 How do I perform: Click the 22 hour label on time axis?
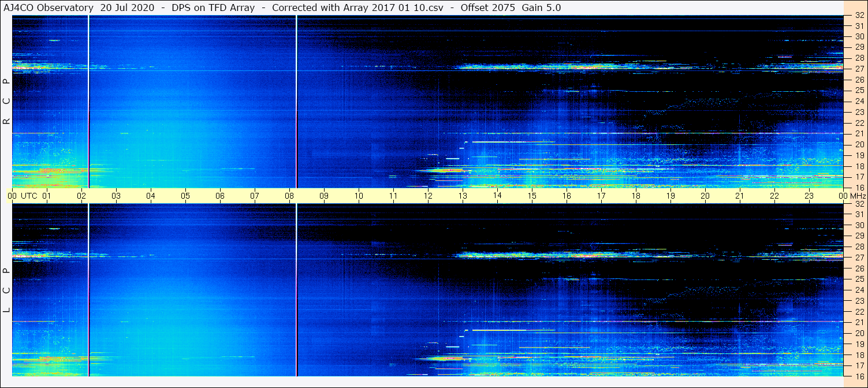click(774, 196)
